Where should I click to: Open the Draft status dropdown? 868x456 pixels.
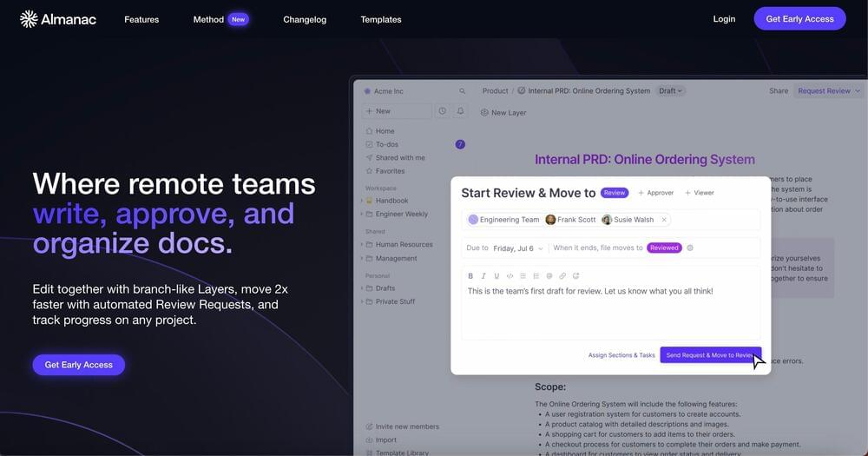click(671, 90)
